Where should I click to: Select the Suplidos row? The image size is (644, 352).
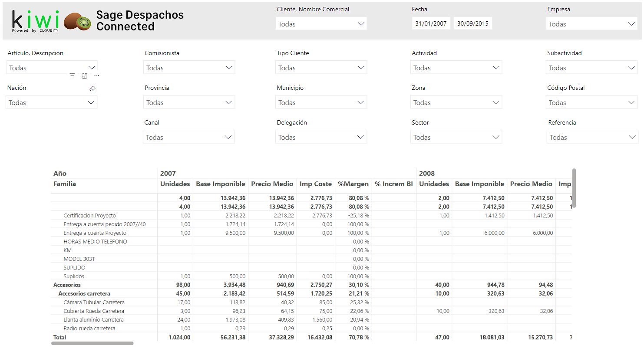(74, 276)
